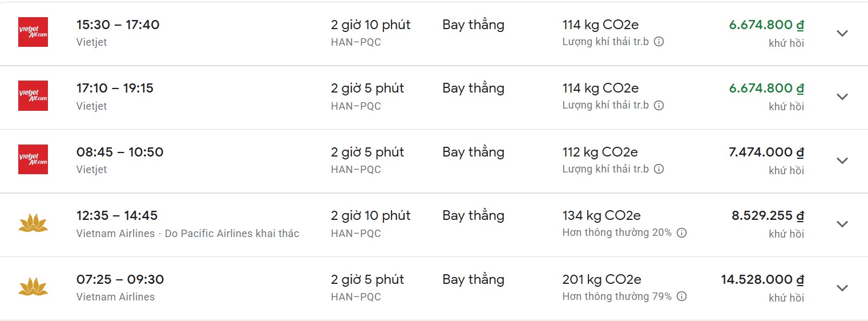This screenshot has height=321, width=868.
Task: Click the Vietnam Airlines lotus logo for 07:25 flight
Action: click(33, 287)
